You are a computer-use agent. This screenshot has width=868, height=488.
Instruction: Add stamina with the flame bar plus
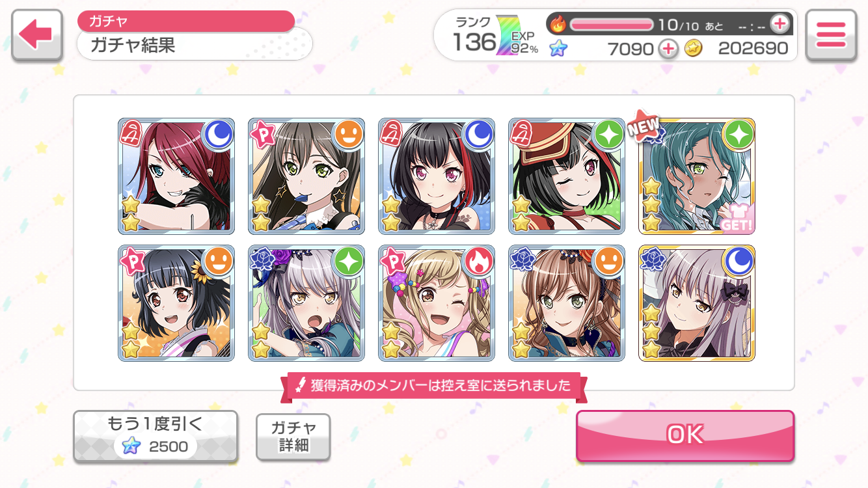pos(780,24)
